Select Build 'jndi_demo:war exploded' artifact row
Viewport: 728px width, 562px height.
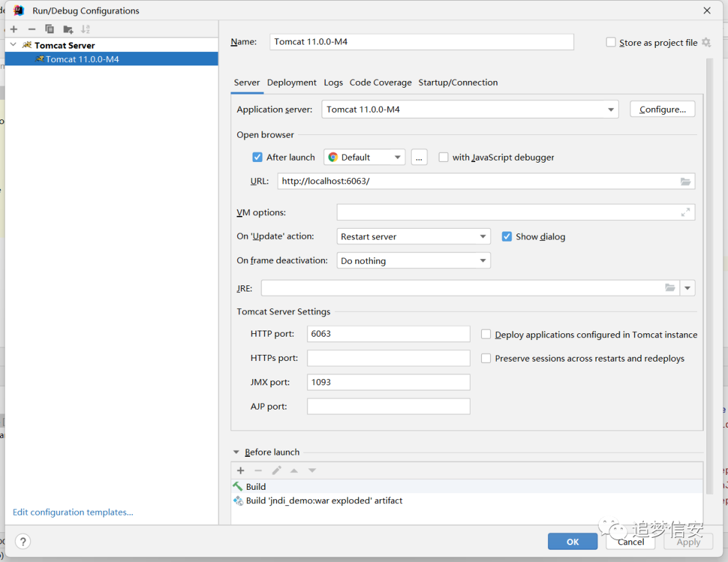(466, 501)
